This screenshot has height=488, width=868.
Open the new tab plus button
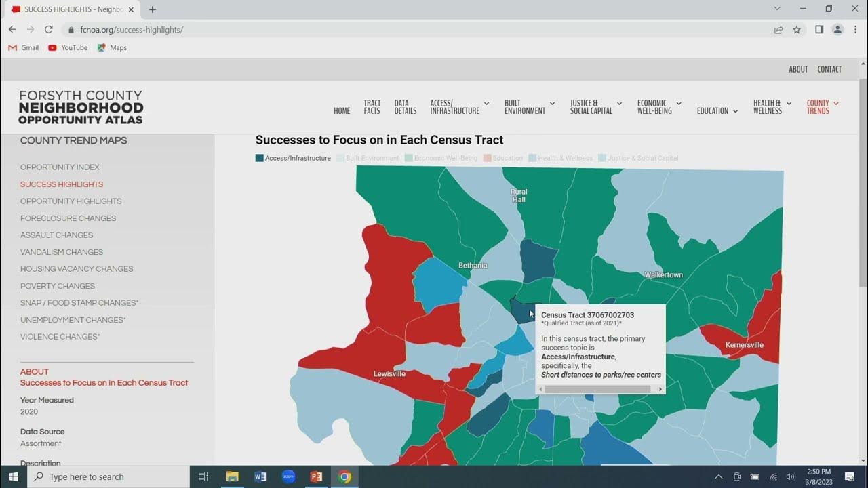click(x=153, y=9)
